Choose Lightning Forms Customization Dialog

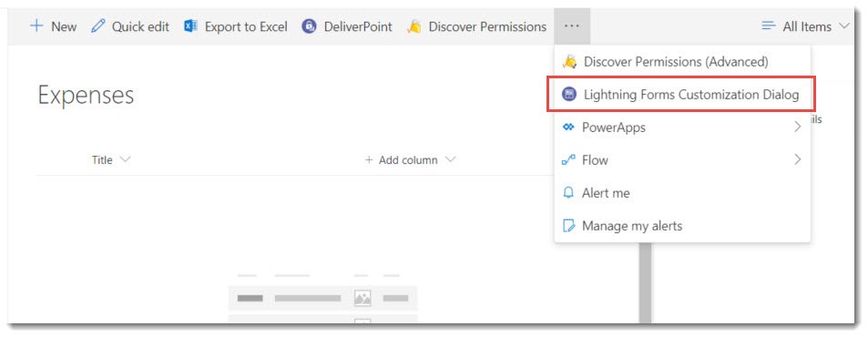tap(682, 95)
